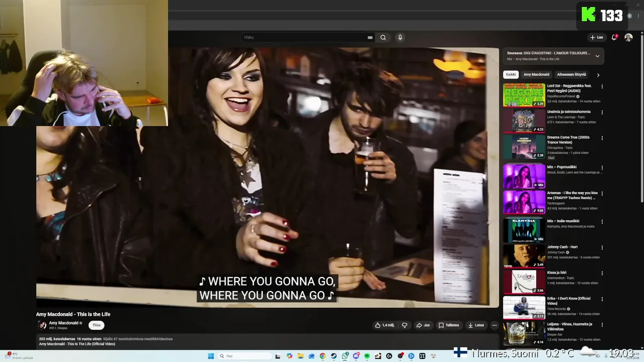The height and width of the screenshot is (362, 644).
Task: Click the Luo create button
Action: (x=597, y=37)
